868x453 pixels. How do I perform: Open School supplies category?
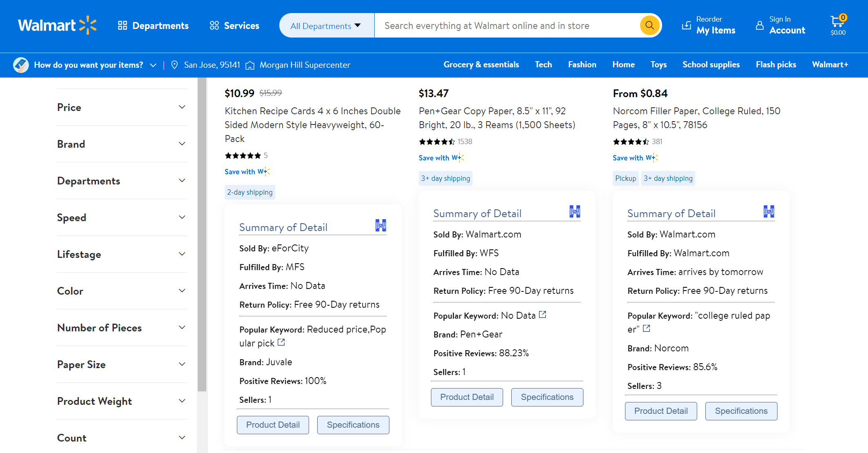pos(711,64)
